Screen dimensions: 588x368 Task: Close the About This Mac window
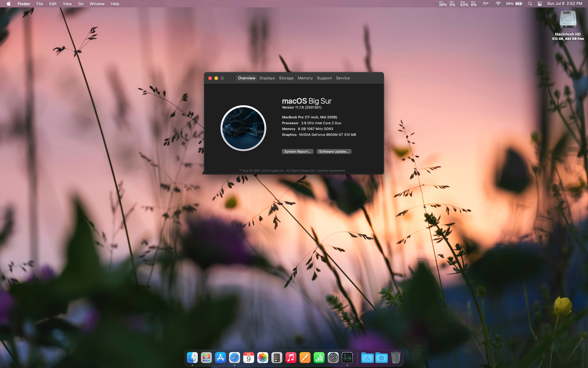click(210, 78)
